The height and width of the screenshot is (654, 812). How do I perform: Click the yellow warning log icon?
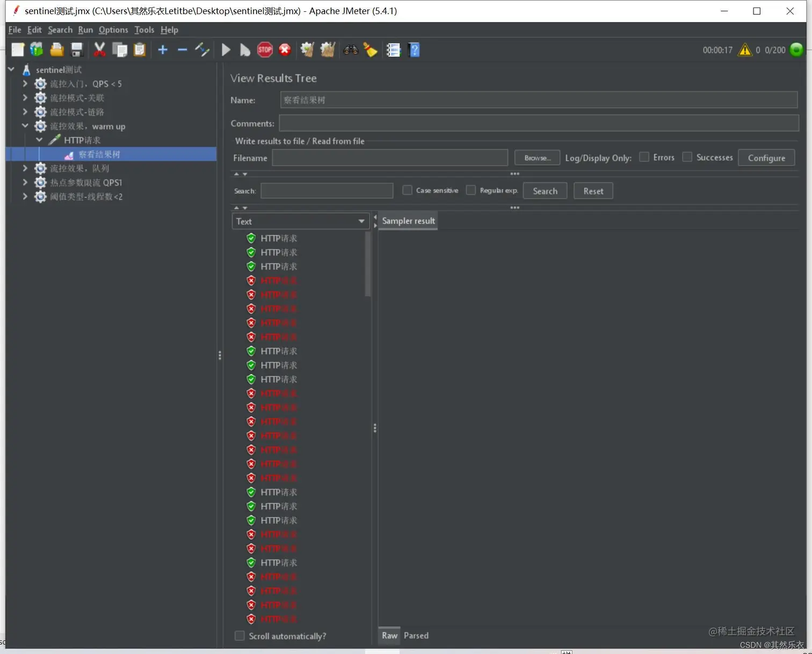[745, 50]
